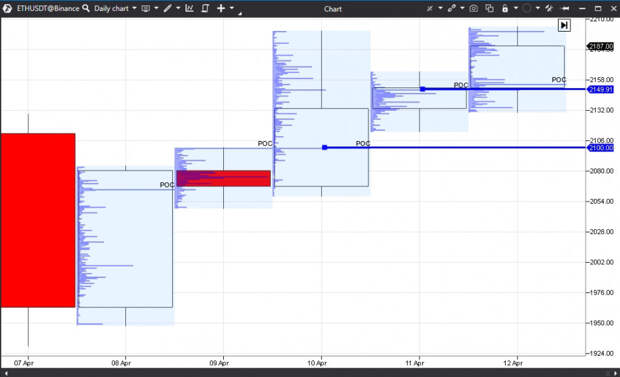Viewport: 620px width, 377px height.
Task: Click the 2149.91 price level label
Action: 600,89
